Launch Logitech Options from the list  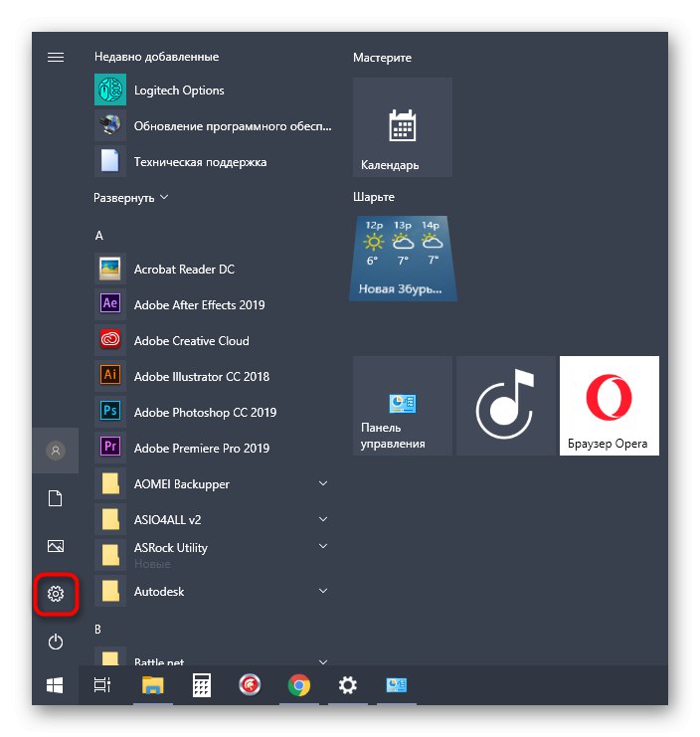click(179, 91)
